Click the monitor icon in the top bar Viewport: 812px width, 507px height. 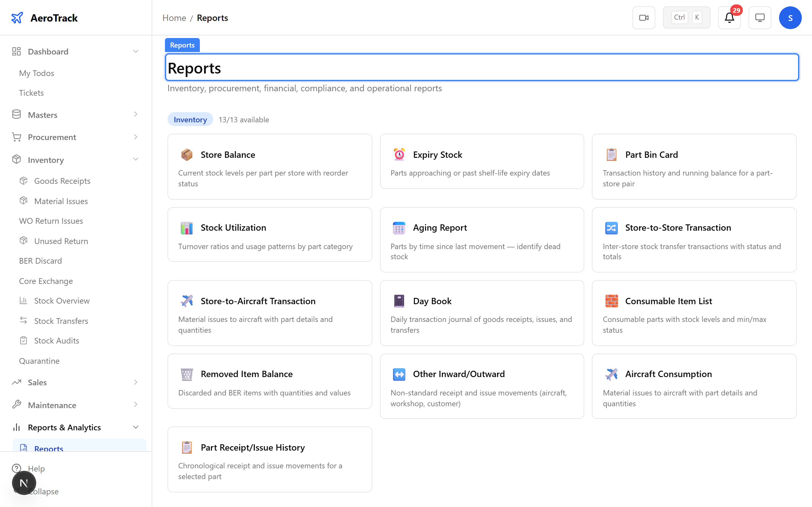tap(760, 17)
